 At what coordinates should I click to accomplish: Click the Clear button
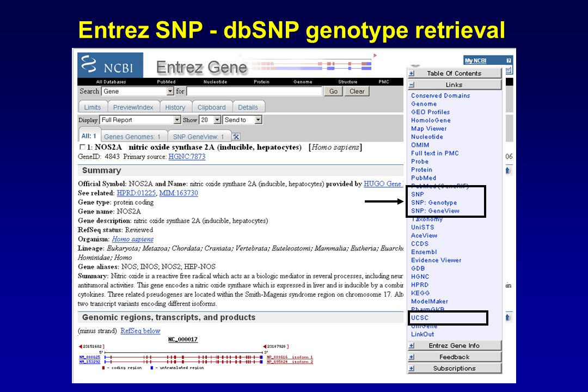click(357, 91)
